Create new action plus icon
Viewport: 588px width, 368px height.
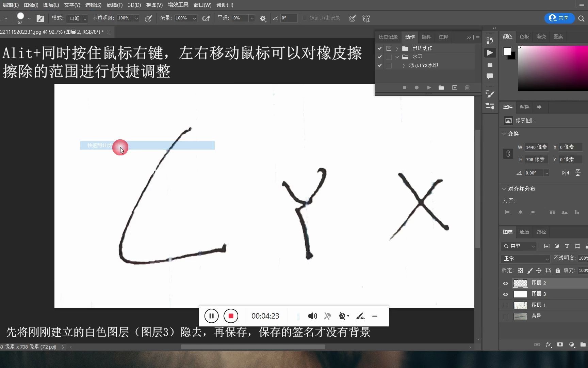(455, 88)
